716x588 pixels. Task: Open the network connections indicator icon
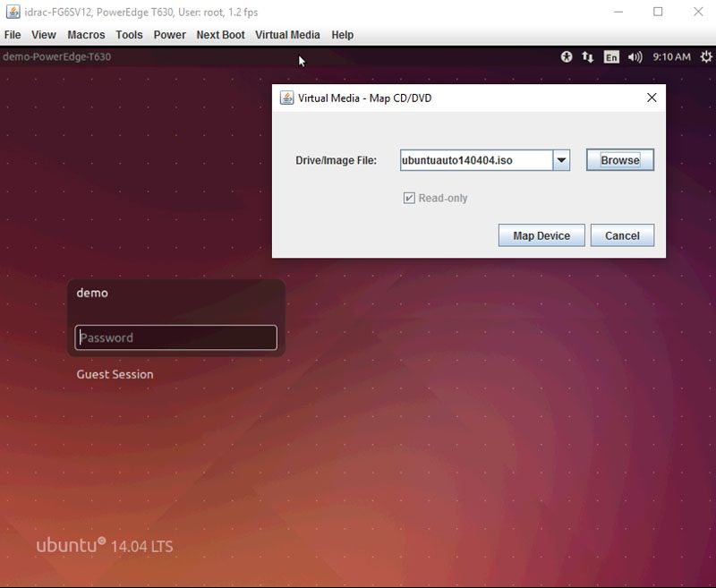click(x=588, y=56)
